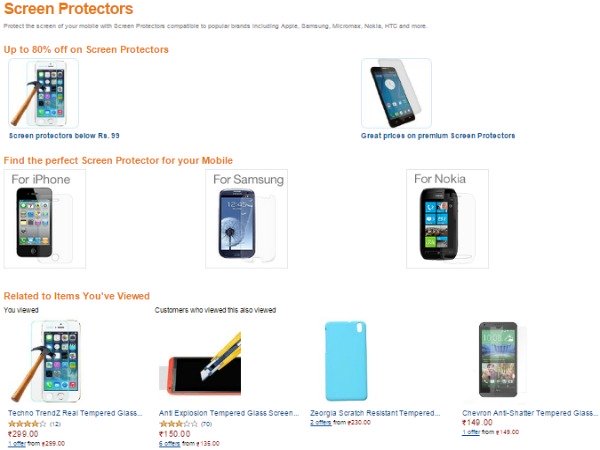Click the star rating with 70 reviews
Image resolution: width=600 pixels, height=450 pixels.
point(177,424)
